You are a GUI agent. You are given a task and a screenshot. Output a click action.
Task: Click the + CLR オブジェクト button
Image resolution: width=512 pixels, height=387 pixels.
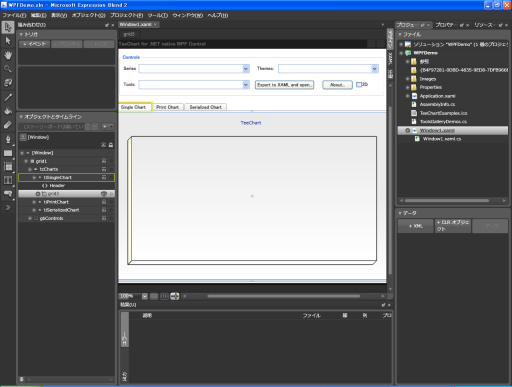pyautogui.click(x=453, y=226)
